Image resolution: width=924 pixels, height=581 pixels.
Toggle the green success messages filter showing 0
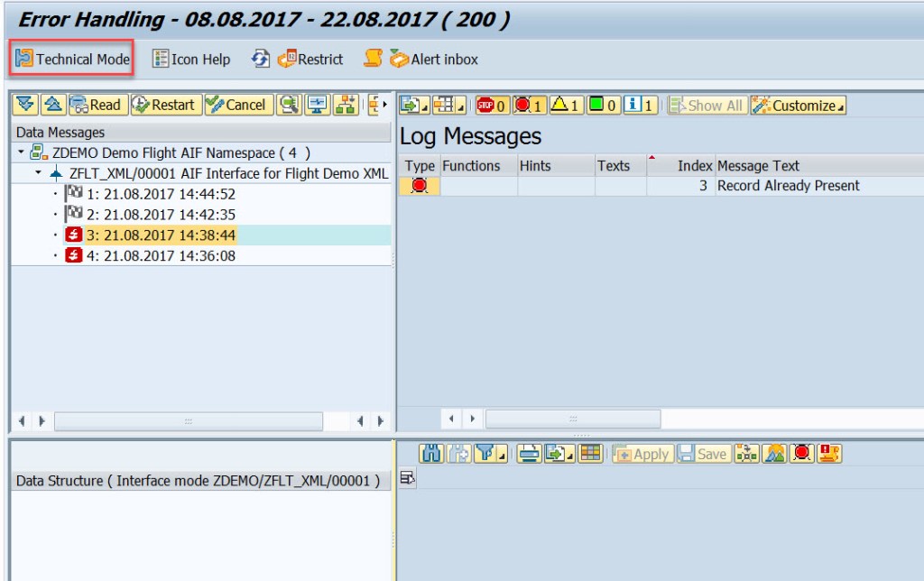(603, 106)
